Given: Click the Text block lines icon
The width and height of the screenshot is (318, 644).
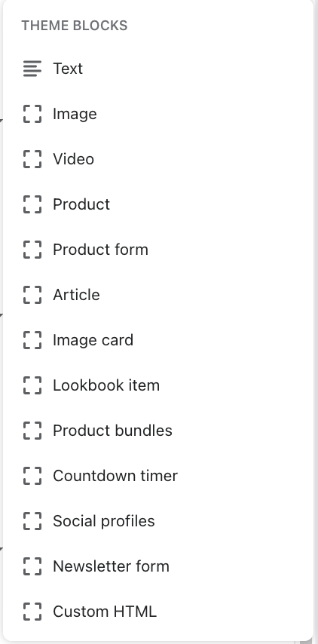Looking at the screenshot, I should (32, 69).
